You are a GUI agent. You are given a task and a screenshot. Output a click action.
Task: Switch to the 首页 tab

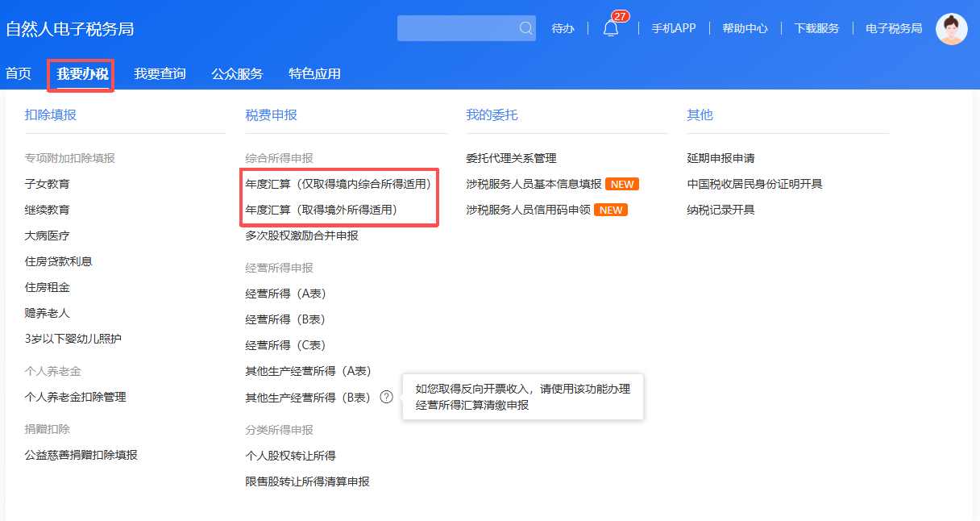pyautogui.click(x=19, y=74)
